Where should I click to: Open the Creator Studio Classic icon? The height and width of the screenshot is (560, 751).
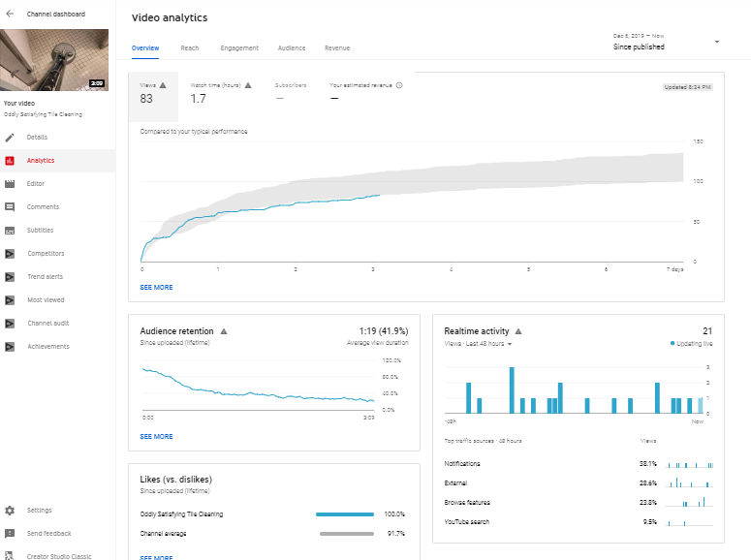click(x=10, y=555)
